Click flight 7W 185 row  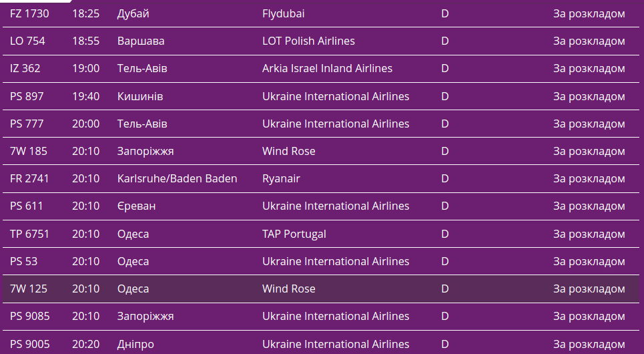[x=29, y=151]
